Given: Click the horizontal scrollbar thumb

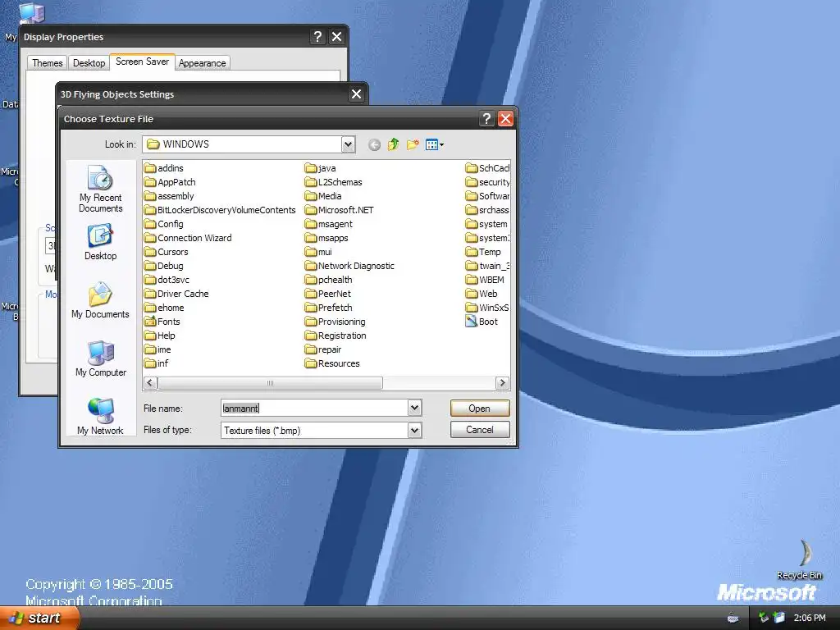Looking at the screenshot, I should coord(270,382).
